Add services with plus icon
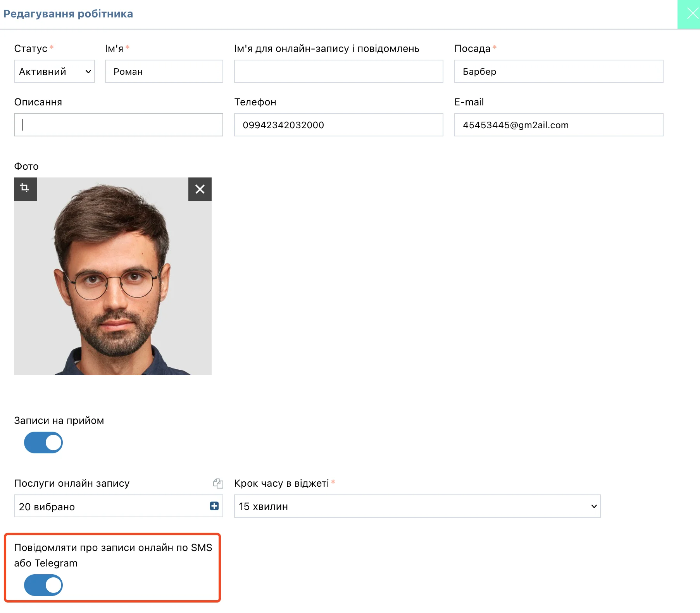 [214, 506]
